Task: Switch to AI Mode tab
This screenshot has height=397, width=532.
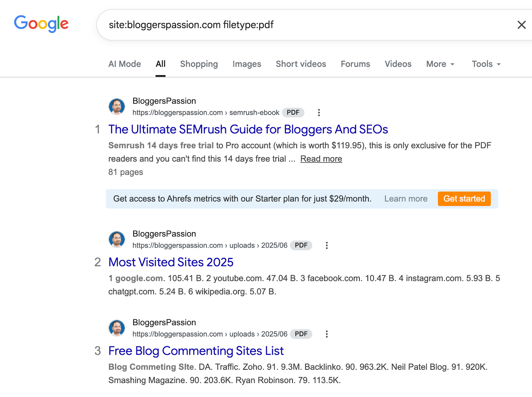Action: click(125, 64)
